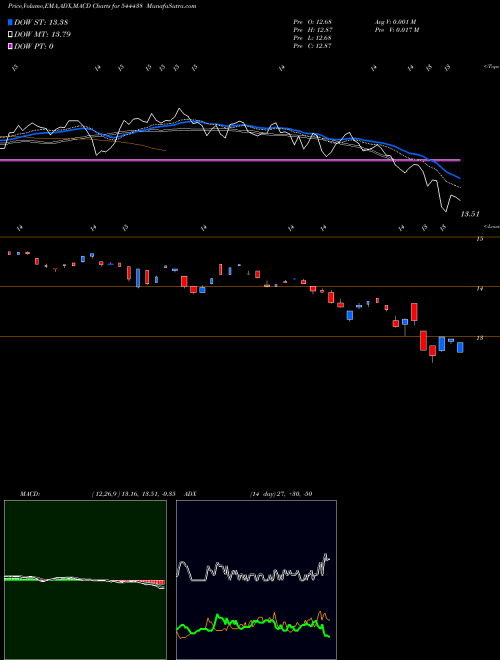Screen dimensions: 500x660
Task: Click the 'ADX' panel heading
Action: point(191,494)
